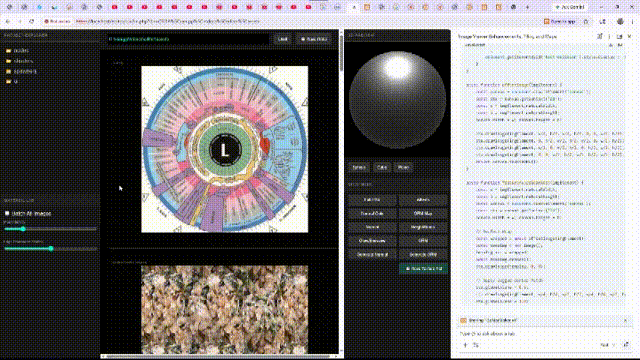Click the send icon in the chat box
This screenshot has width=640, height=360.
click(627, 345)
